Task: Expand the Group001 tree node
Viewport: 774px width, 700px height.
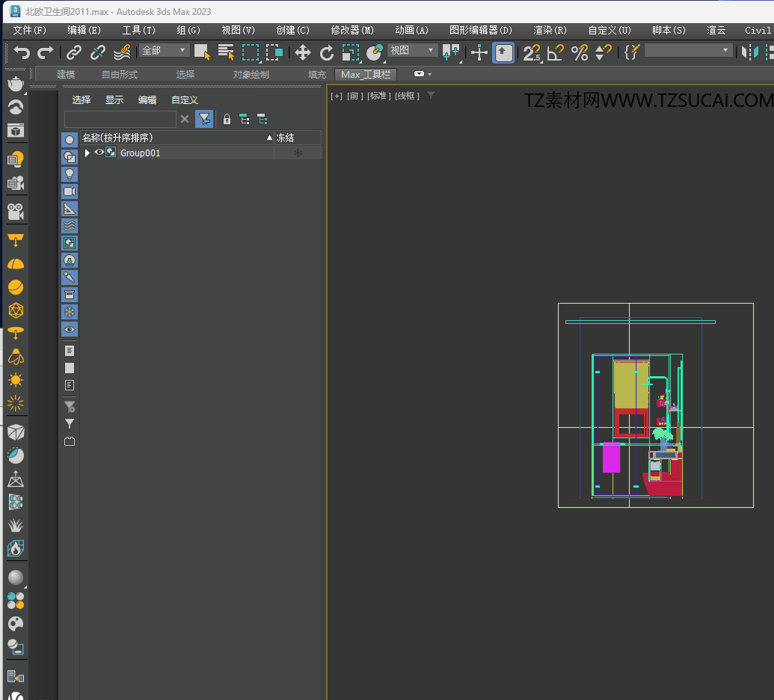Action: 87,153
